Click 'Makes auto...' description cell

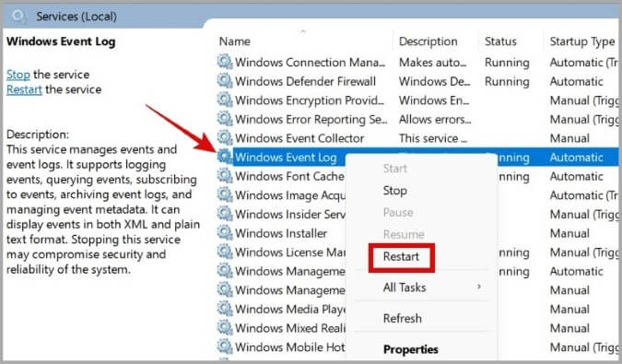click(x=432, y=63)
